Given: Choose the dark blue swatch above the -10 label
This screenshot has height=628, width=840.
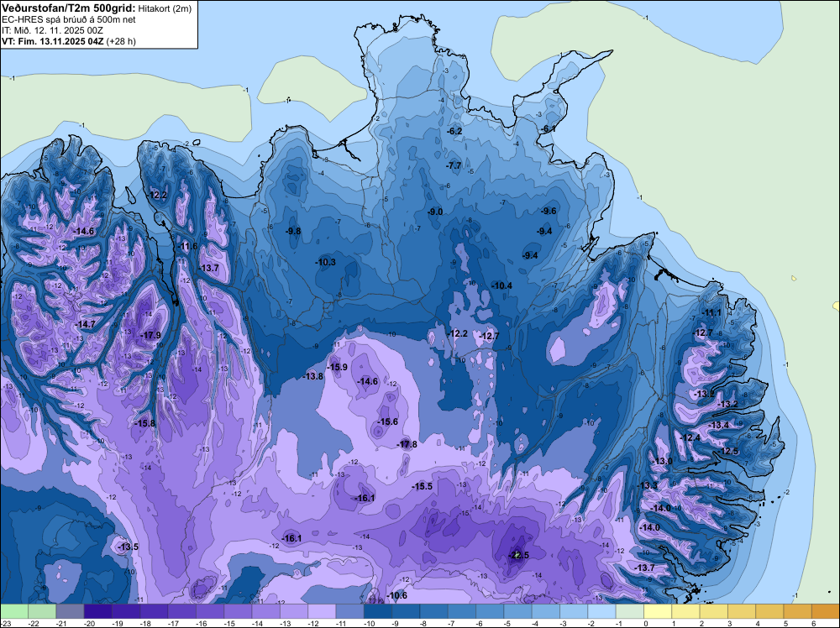Looking at the screenshot, I should [x=377, y=611].
